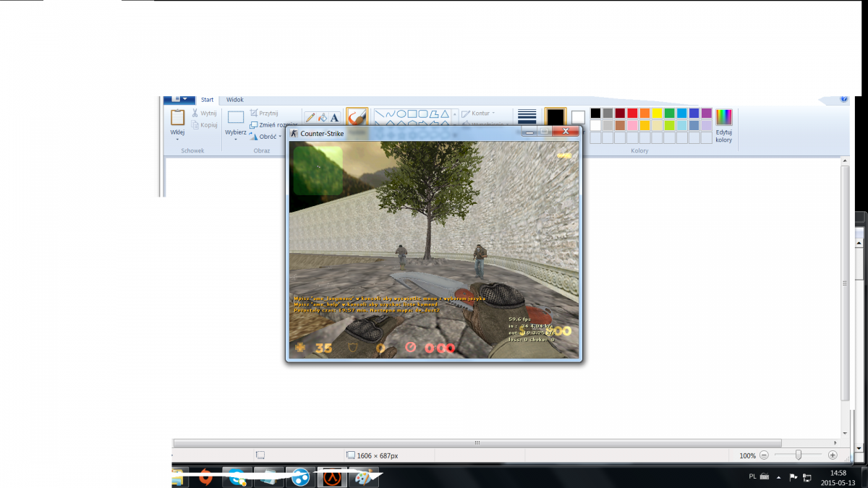The width and height of the screenshot is (868, 488).
Task: Pick the curve shape
Action: pyautogui.click(x=390, y=114)
